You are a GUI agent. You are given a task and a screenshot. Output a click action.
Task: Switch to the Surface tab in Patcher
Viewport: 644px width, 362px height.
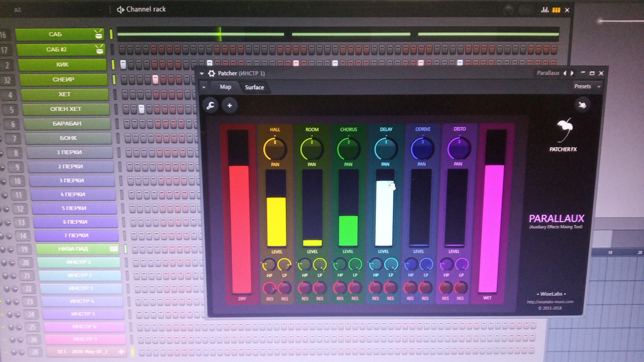click(255, 87)
